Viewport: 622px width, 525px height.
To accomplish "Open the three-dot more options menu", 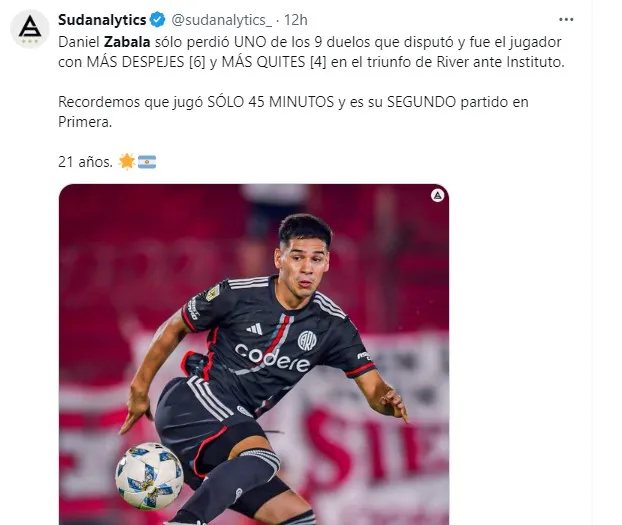I will (566, 19).
